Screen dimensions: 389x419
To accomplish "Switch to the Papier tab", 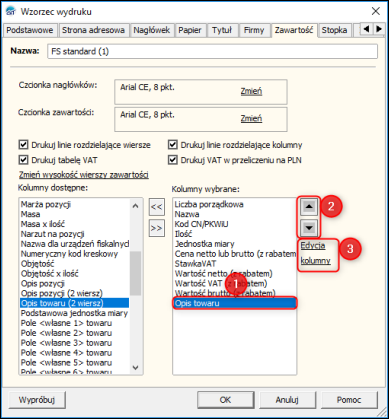I will click(x=190, y=30).
